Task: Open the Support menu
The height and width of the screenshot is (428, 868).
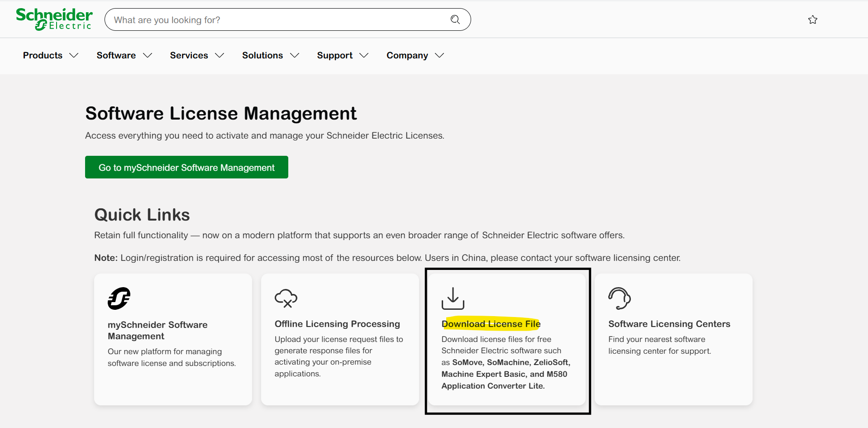Action: 334,55
